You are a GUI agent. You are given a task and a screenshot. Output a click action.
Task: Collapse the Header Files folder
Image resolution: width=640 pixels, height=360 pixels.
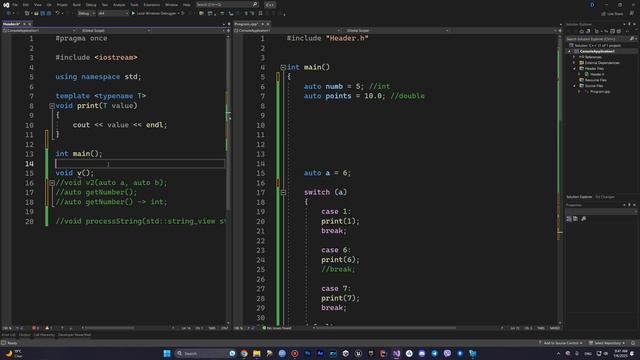coord(575,69)
